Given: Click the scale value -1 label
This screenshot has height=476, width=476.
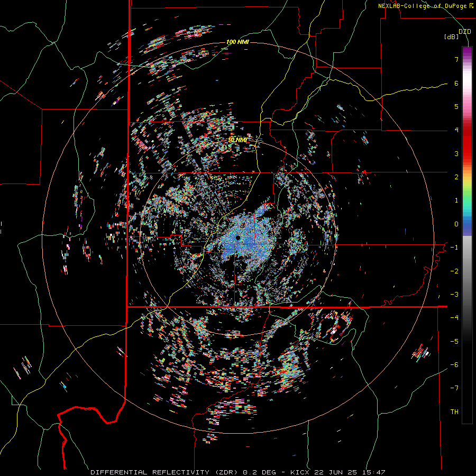Looking at the screenshot, I should [x=454, y=248].
